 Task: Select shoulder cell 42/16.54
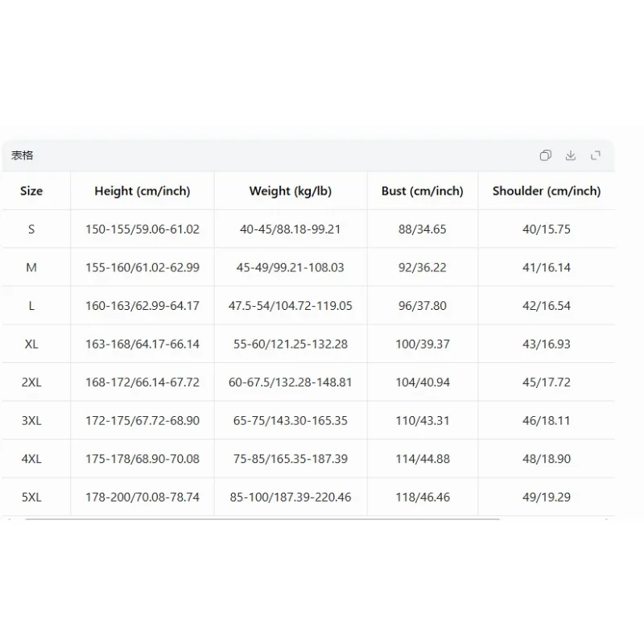[547, 306]
